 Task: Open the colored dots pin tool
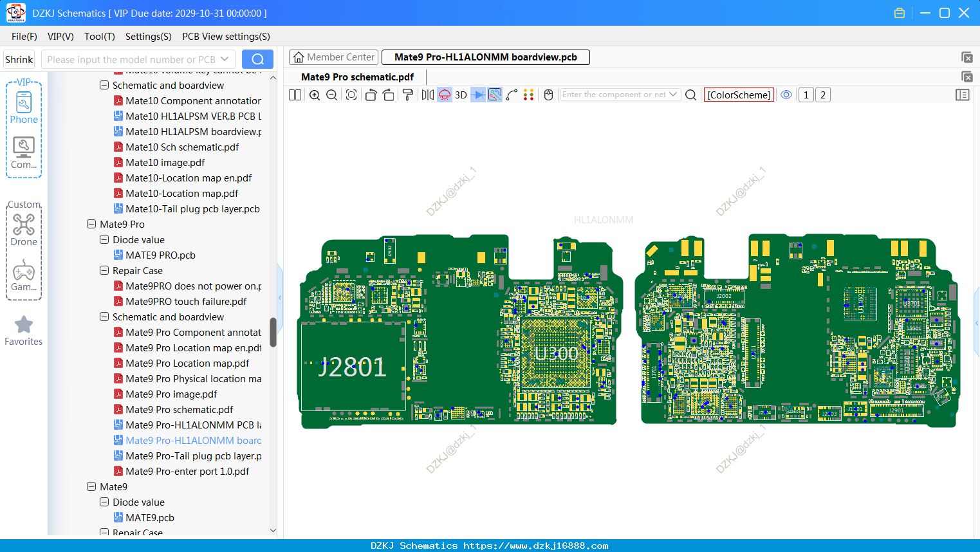coord(529,95)
